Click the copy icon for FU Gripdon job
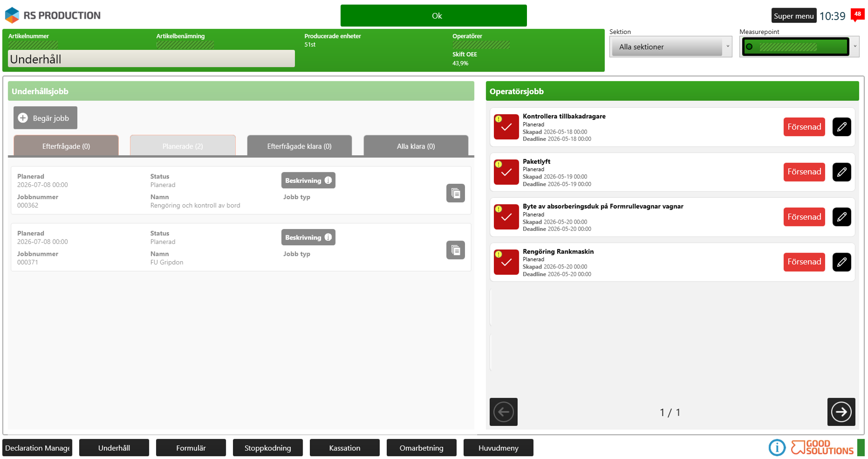 455,250
